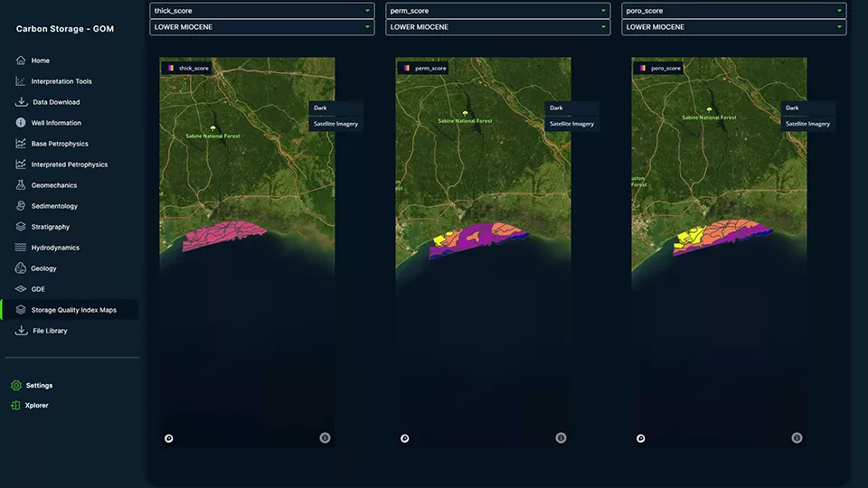
Task: Open the thick_score attribute dropdown
Action: (262, 11)
